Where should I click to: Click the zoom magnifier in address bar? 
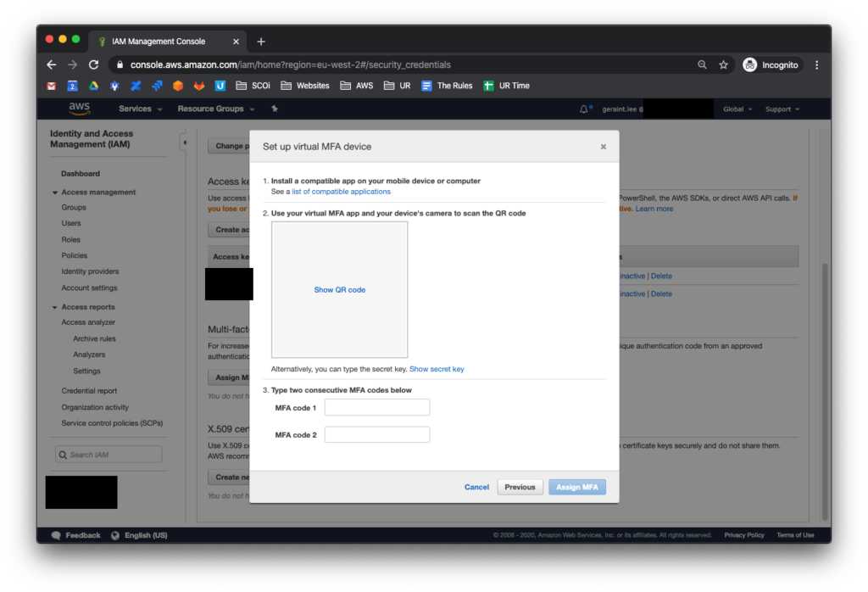pyautogui.click(x=702, y=64)
